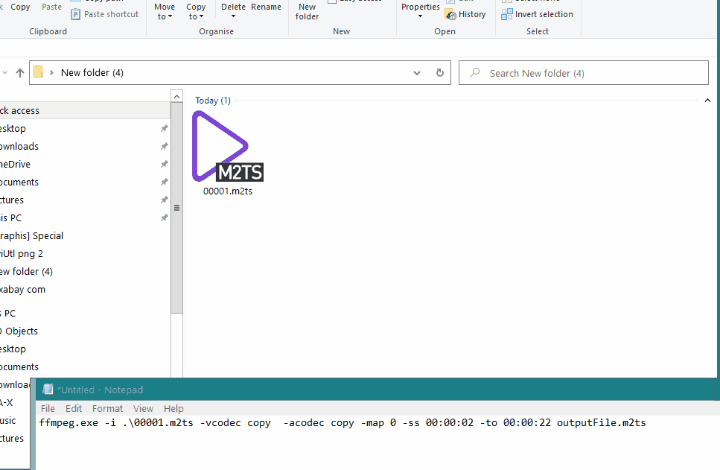
Task: Click the Invert selection icon
Action: pyautogui.click(x=506, y=14)
